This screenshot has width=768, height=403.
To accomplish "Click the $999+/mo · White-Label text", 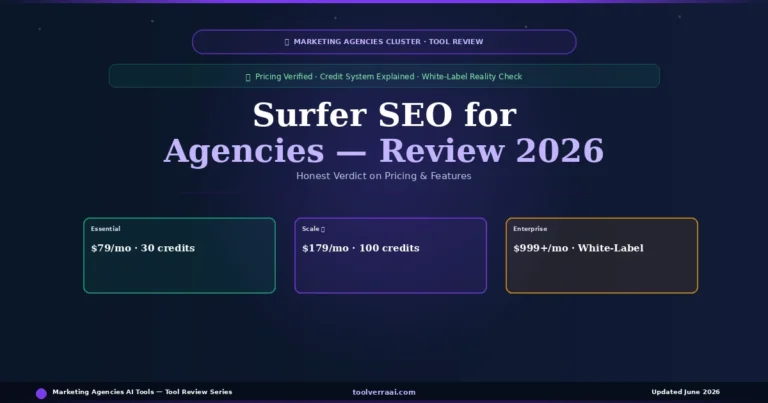I will click(578, 248).
